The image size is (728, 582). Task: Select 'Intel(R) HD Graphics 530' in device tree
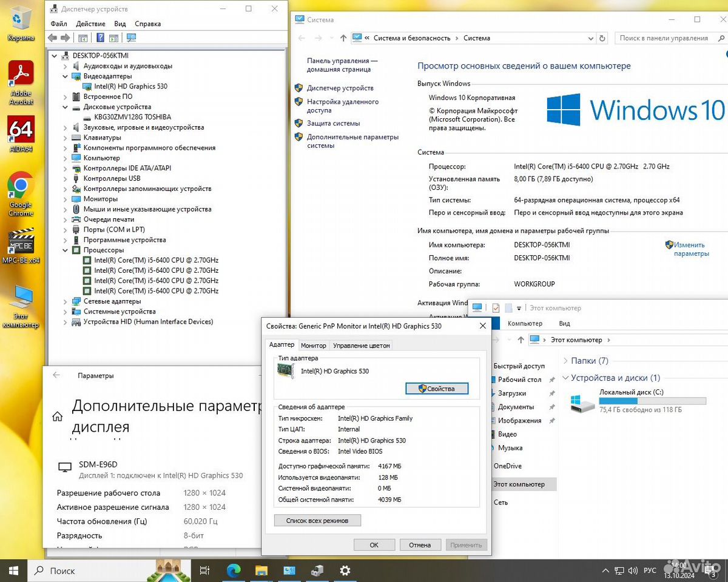(130, 86)
